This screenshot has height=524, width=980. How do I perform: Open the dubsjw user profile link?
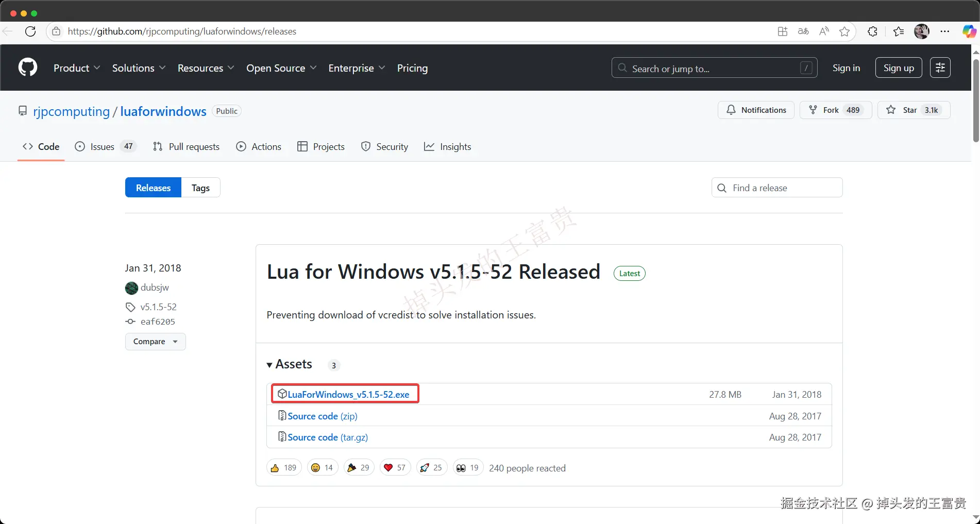coord(155,288)
